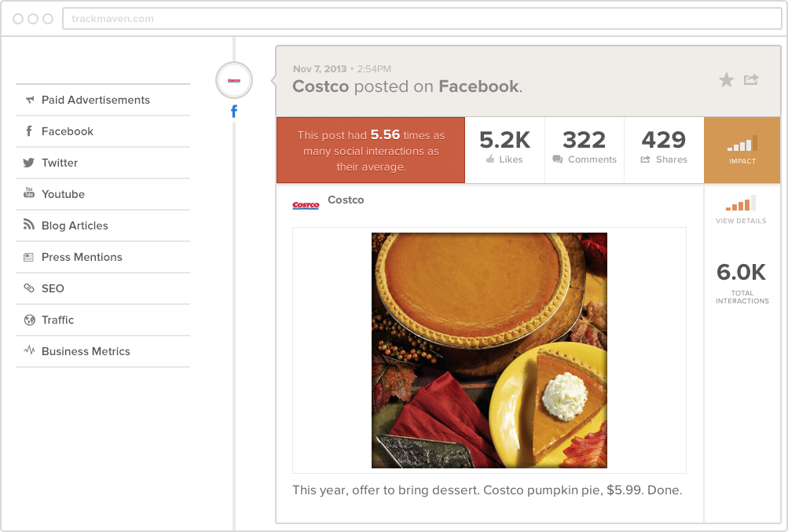Click the Twitter bird icon
This screenshot has width=788, height=532.
(28, 163)
